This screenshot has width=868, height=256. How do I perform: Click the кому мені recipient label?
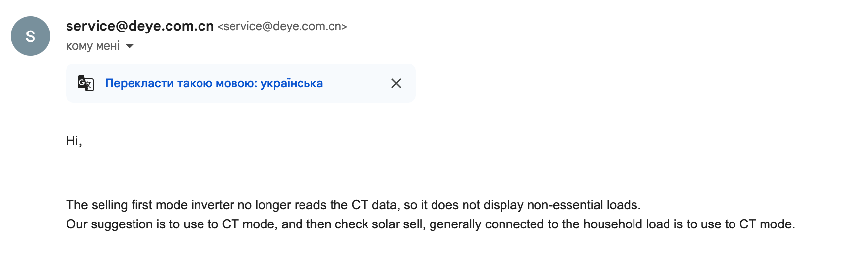pyautogui.click(x=93, y=46)
